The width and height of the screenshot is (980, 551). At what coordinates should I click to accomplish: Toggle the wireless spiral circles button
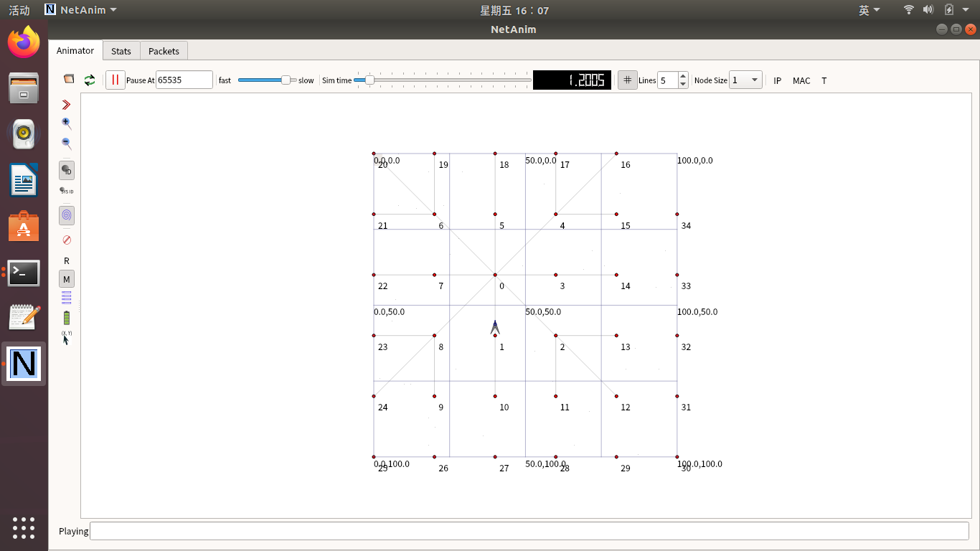point(67,215)
